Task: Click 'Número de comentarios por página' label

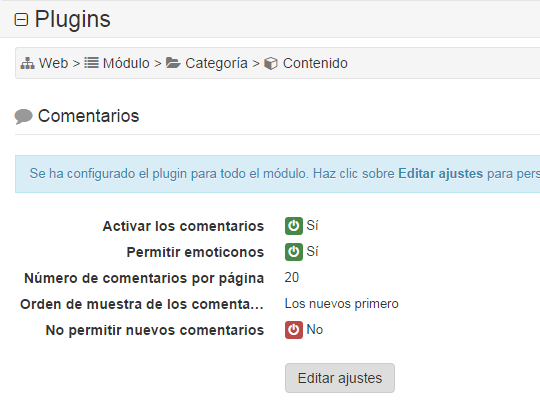Action: (144, 278)
